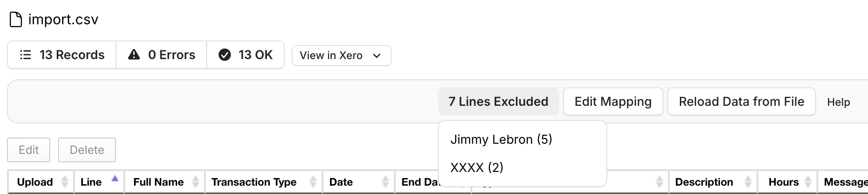Click the 13 Records list icon
The width and height of the screenshot is (868, 194).
[26, 55]
